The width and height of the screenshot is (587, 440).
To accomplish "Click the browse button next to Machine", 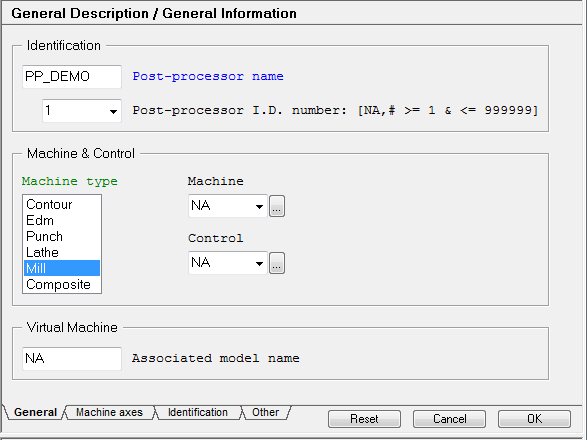I will (277, 206).
